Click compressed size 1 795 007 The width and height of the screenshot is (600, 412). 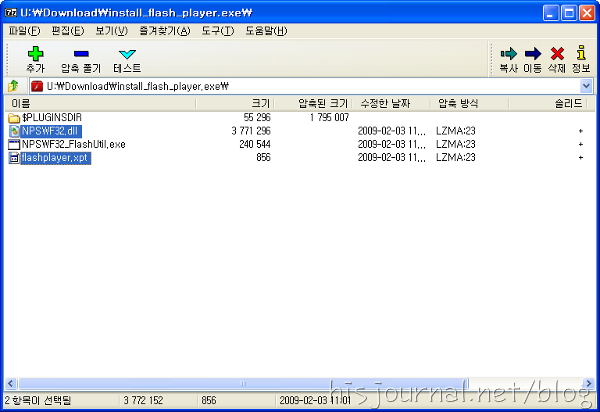click(x=329, y=117)
